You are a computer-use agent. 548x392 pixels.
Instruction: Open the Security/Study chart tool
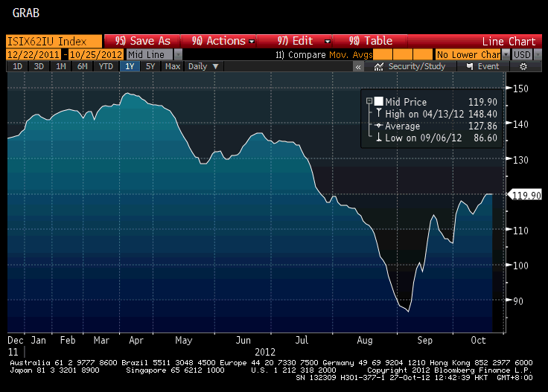[410, 66]
